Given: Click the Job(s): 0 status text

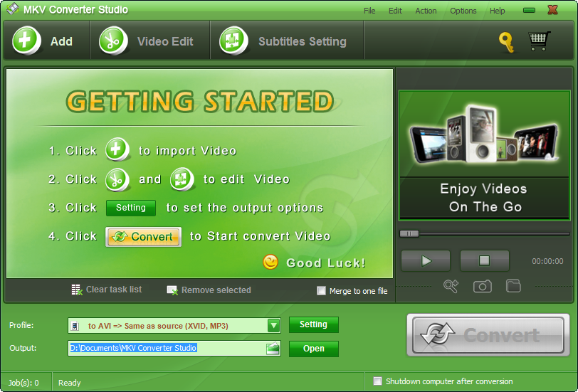Looking at the screenshot, I should point(23,383).
